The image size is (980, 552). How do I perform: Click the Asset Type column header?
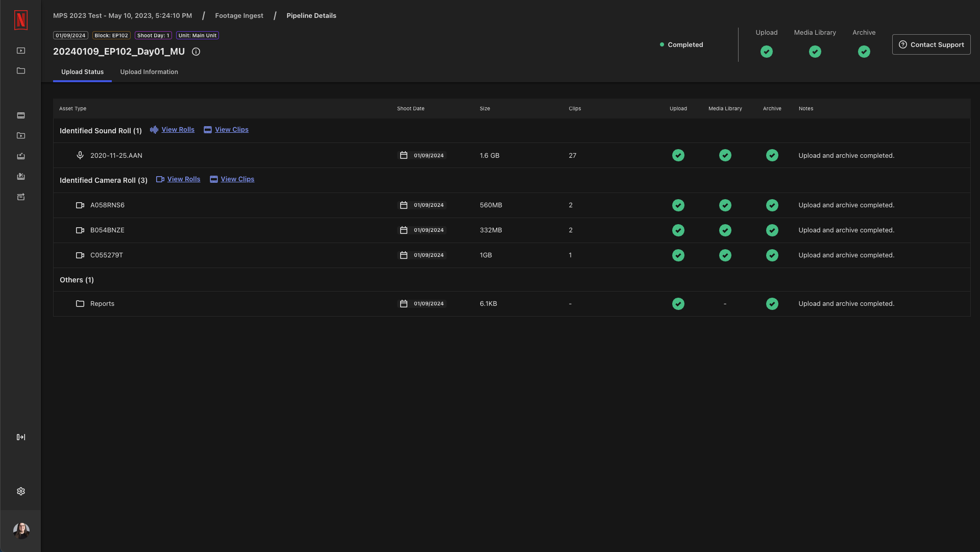coord(72,109)
